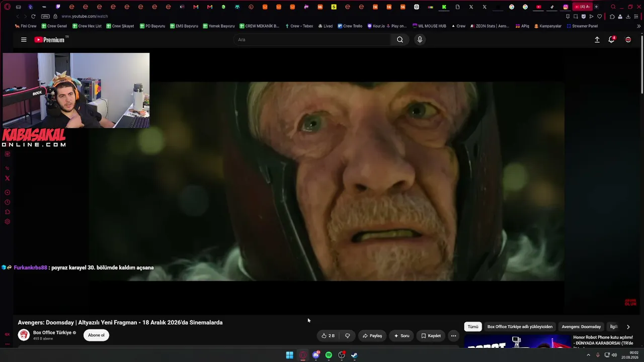Focus the YouTube search box (Ara)
644x362 pixels.
coord(311,40)
